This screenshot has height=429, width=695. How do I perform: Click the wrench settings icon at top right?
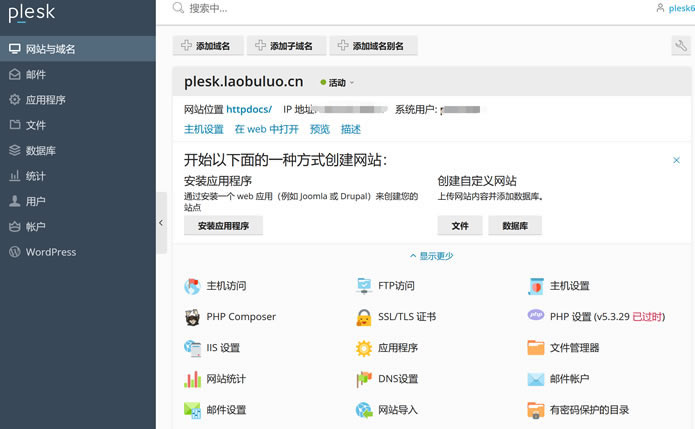pos(681,45)
